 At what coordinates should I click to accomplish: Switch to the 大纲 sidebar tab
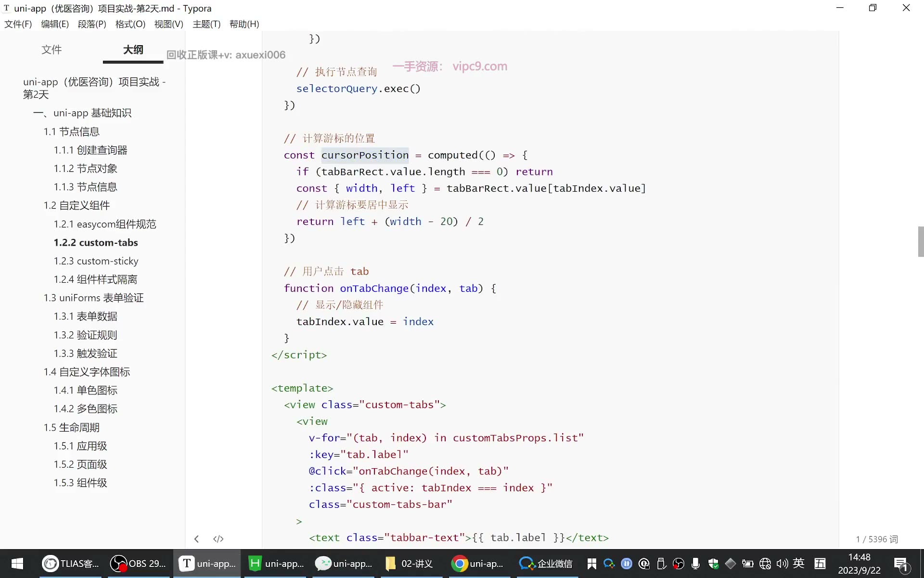(x=133, y=50)
